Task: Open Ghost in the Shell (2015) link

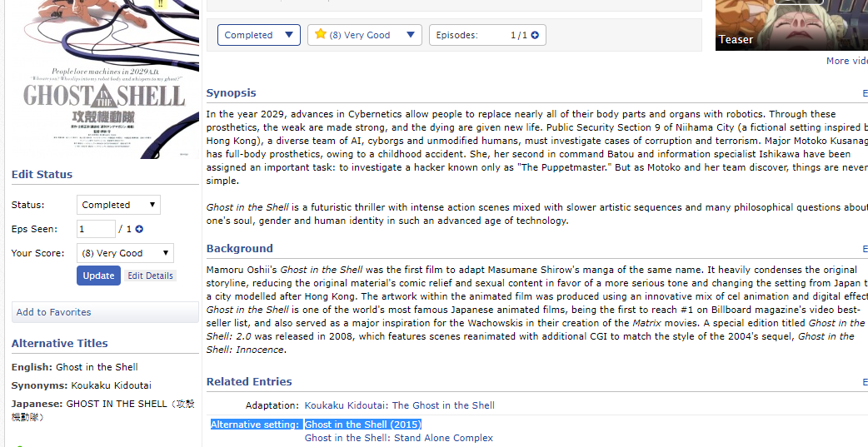Action: pos(363,425)
